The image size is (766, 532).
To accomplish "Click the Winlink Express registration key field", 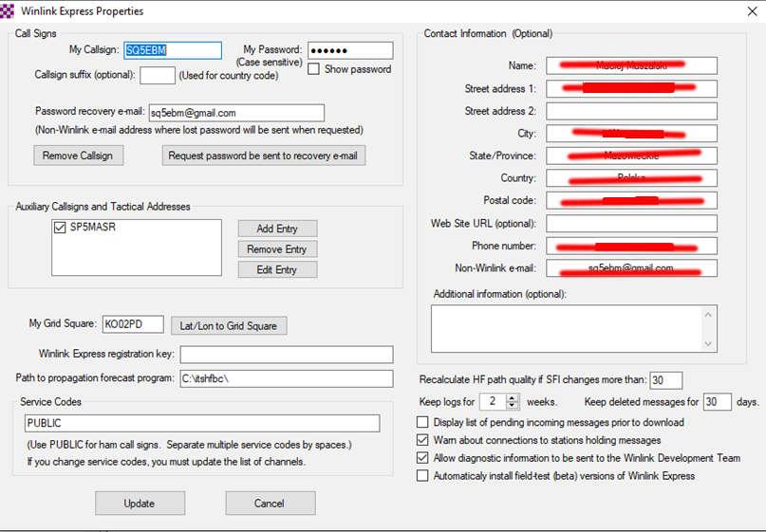I will tap(287, 355).
